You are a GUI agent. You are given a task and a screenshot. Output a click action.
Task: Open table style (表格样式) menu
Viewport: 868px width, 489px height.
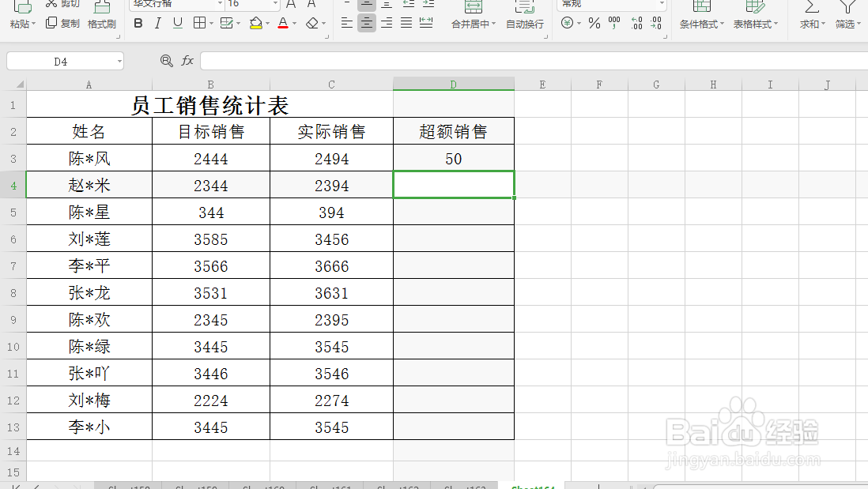[755, 17]
